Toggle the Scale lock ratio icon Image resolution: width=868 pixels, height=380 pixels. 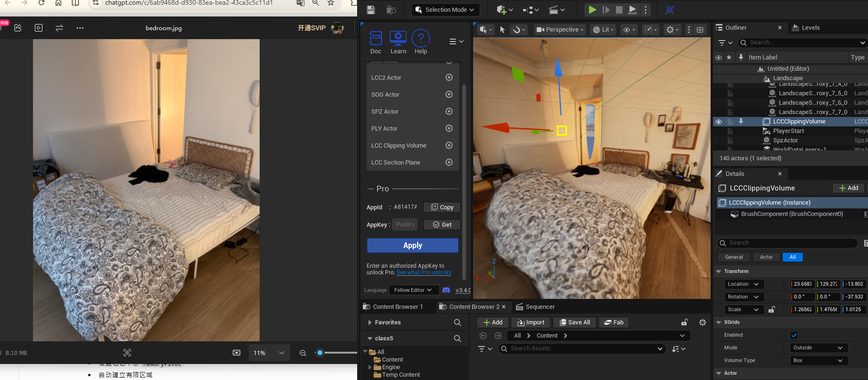pyautogui.click(x=772, y=310)
